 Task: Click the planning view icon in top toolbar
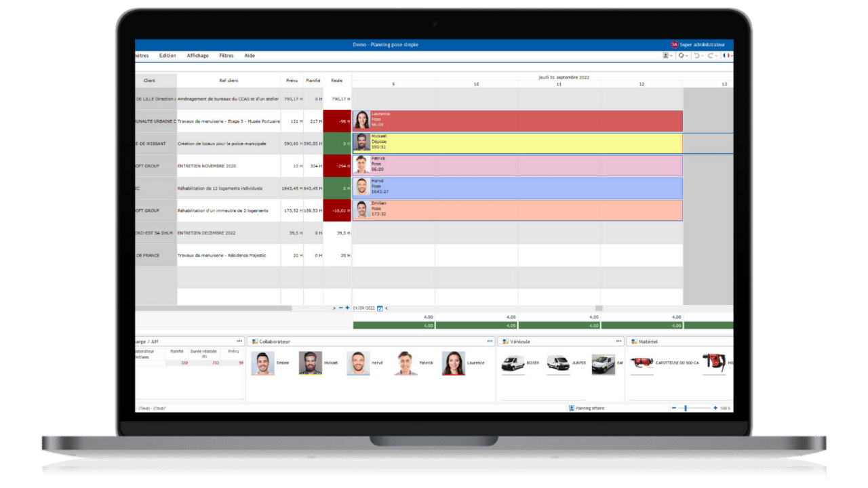(666, 56)
